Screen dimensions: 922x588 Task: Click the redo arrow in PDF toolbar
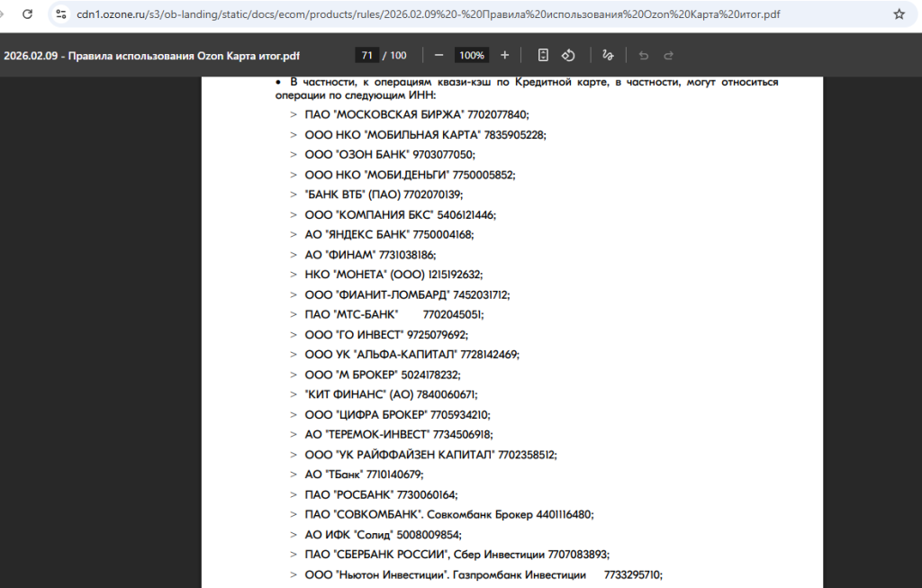(x=668, y=55)
